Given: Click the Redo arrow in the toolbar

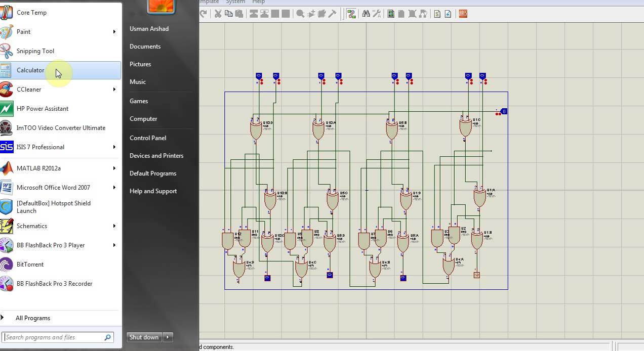Looking at the screenshot, I should 203,14.
